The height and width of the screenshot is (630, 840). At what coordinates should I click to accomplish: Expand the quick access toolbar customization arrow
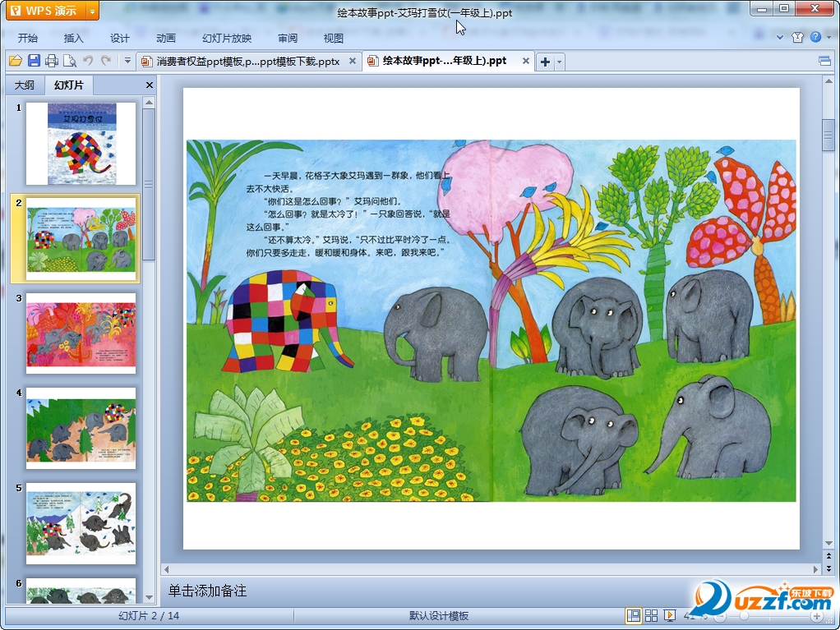coord(127,61)
